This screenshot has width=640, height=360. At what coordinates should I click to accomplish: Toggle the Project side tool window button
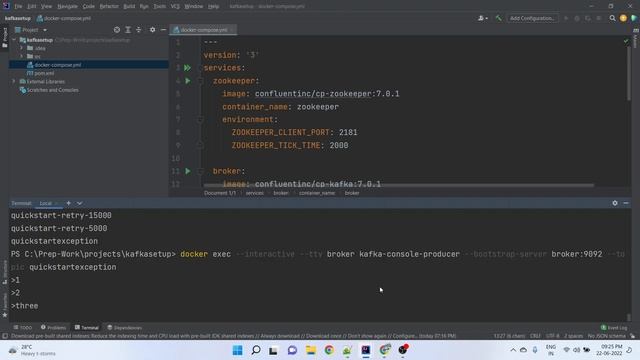click(x=4, y=37)
